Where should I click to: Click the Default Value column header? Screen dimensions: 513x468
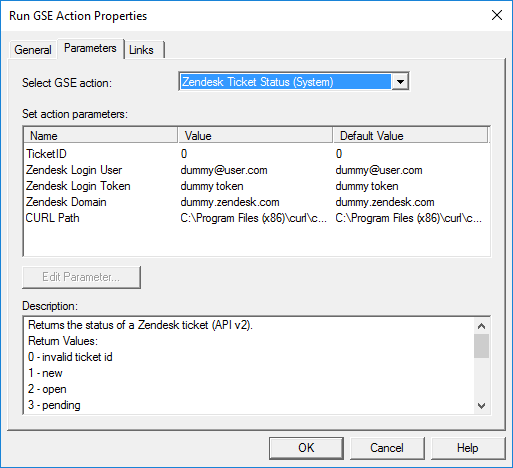[x=410, y=136]
